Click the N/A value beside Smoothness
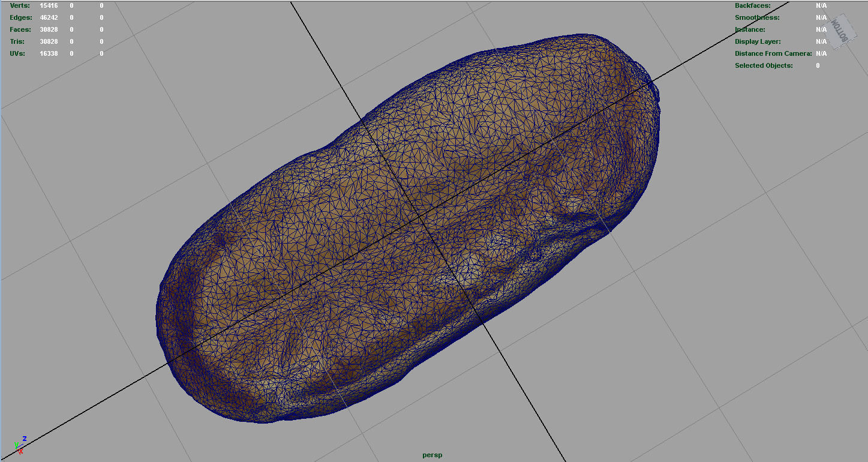Screen dimensions: 868x462 (821, 17)
